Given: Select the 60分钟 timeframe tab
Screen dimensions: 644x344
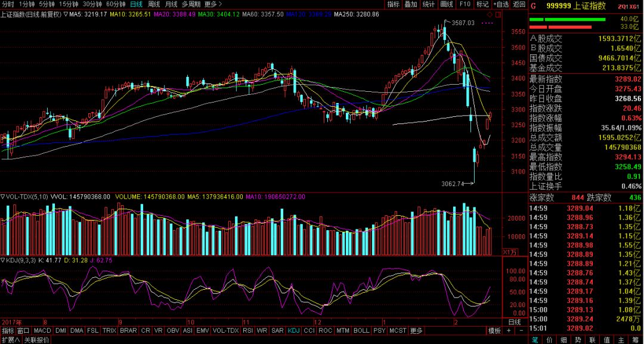Looking at the screenshot, I should pyautogui.click(x=116, y=4).
